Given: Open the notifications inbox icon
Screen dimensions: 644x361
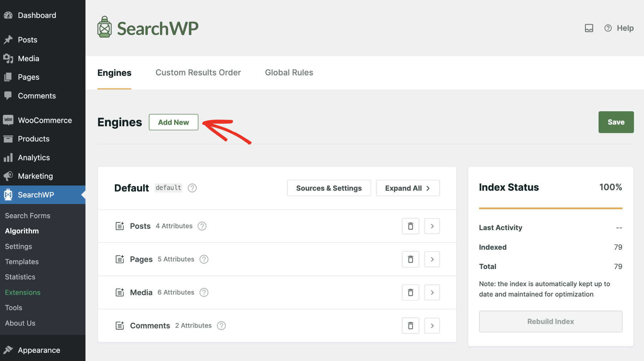Looking at the screenshot, I should pos(589,28).
